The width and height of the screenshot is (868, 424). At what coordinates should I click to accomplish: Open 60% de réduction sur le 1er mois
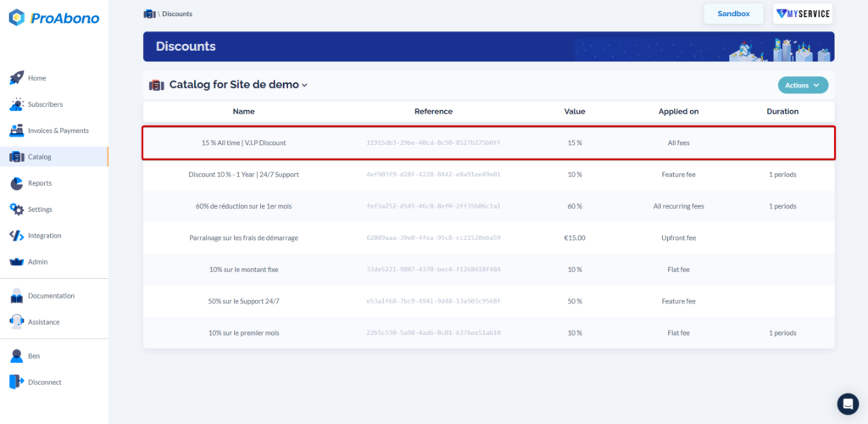(x=243, y=206)
